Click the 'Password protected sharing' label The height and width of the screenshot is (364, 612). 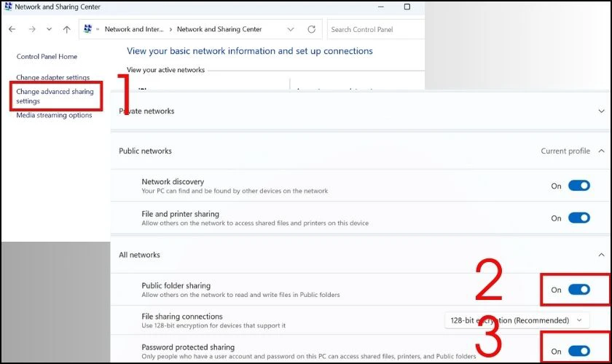pyautogui.click(x=188, y=347)
